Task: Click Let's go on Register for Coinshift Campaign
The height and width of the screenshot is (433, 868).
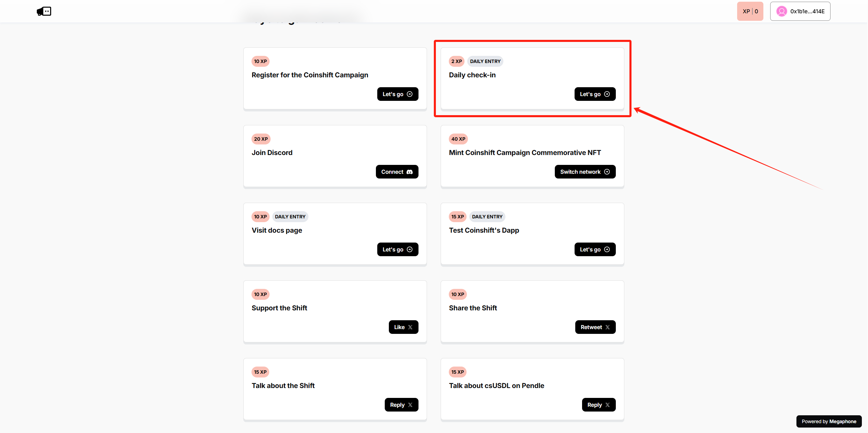Action: coord(398,94)
